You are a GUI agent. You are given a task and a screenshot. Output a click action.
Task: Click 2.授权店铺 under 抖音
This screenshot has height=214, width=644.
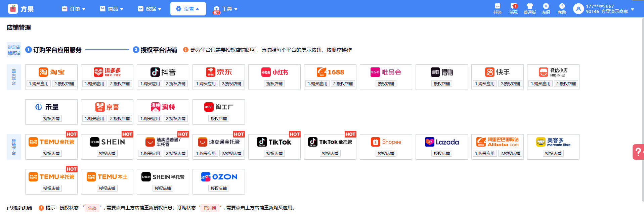tap(176, 84)
